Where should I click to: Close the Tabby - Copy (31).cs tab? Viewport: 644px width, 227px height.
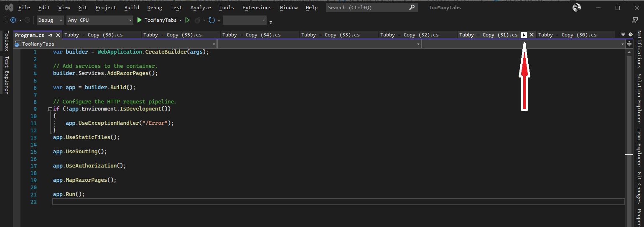coord(532,35)
